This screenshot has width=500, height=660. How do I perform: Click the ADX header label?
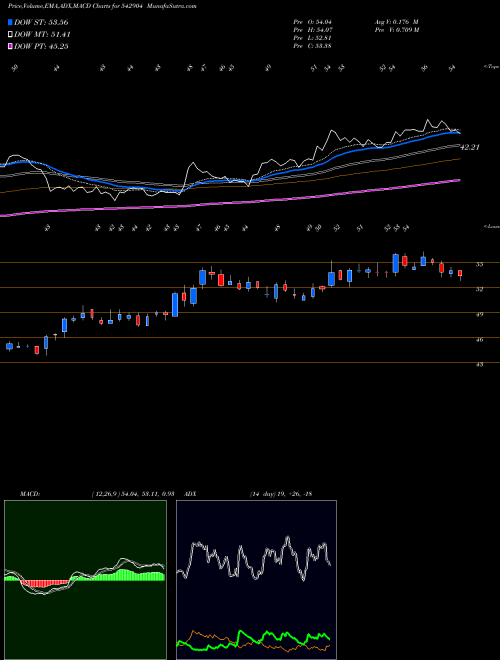click(191, 494)
